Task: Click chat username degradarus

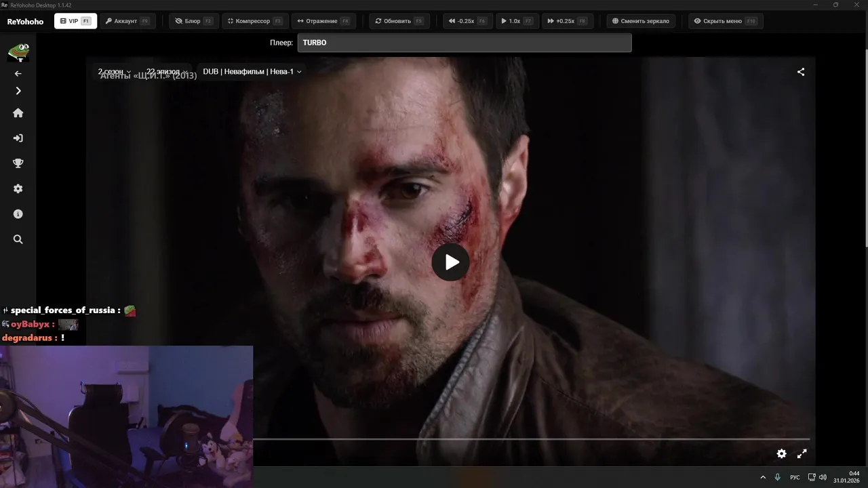Action: (x=27, y=338)
